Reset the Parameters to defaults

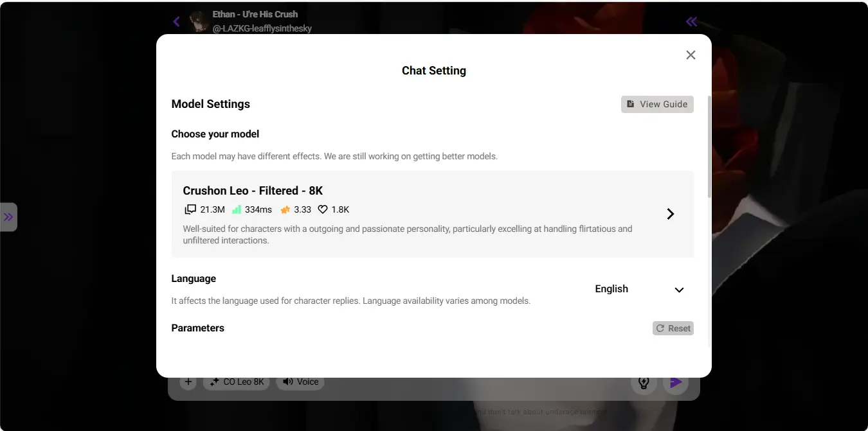(x=673, y=328)
